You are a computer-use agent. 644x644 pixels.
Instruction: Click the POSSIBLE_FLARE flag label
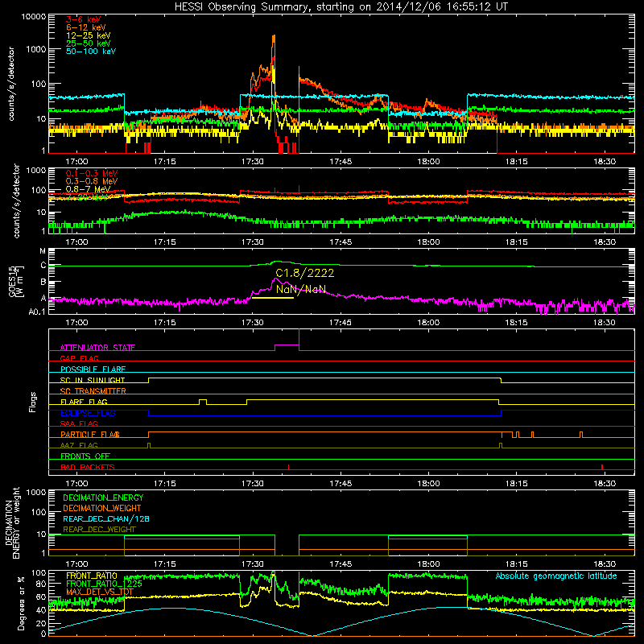(93, 369)
